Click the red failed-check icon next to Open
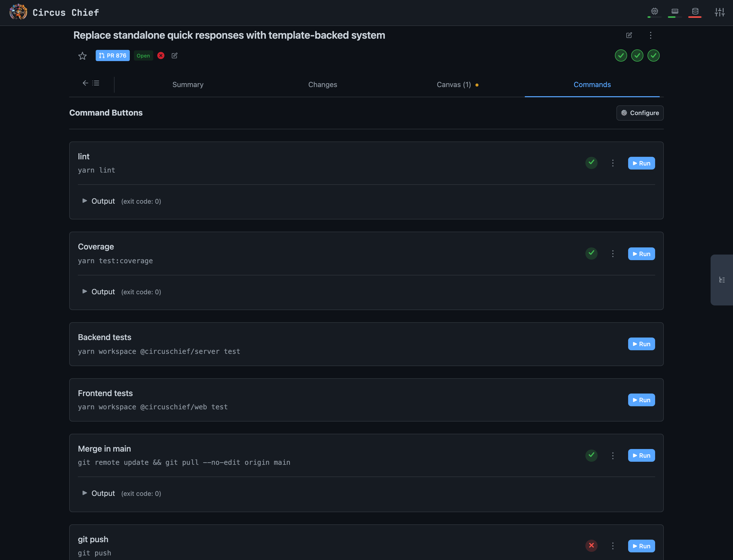 pyautogui.click(x=161, y=56)
